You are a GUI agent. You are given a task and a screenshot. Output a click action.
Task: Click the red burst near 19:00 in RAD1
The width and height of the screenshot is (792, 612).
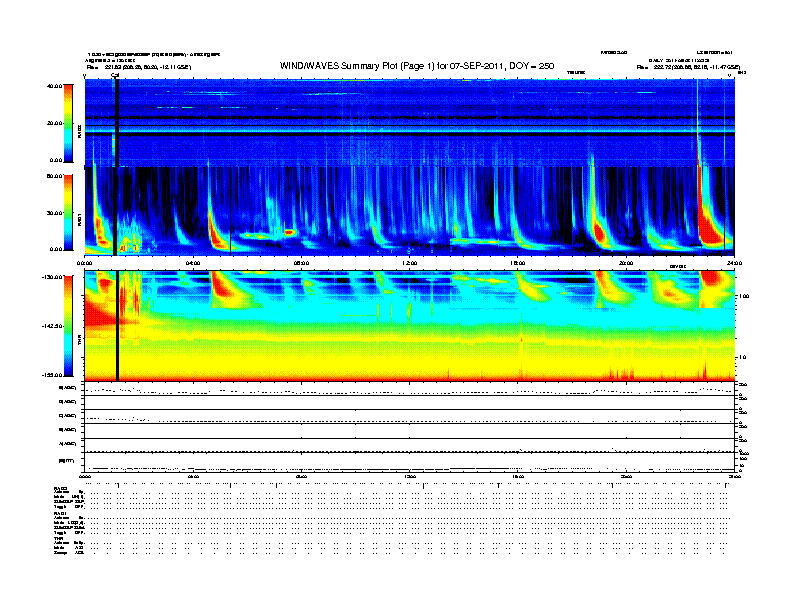pyautogui.click(x=600, y=233)
